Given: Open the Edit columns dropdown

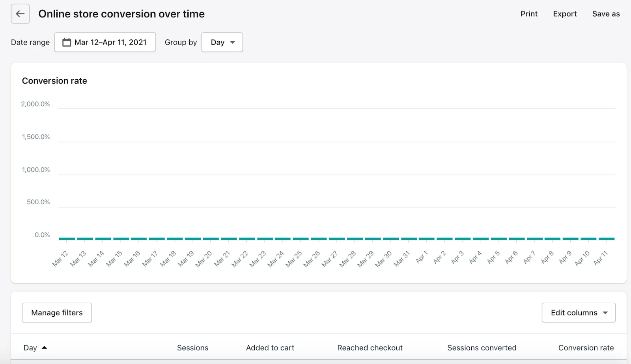Looking at the screenshot, I should 579,313.
